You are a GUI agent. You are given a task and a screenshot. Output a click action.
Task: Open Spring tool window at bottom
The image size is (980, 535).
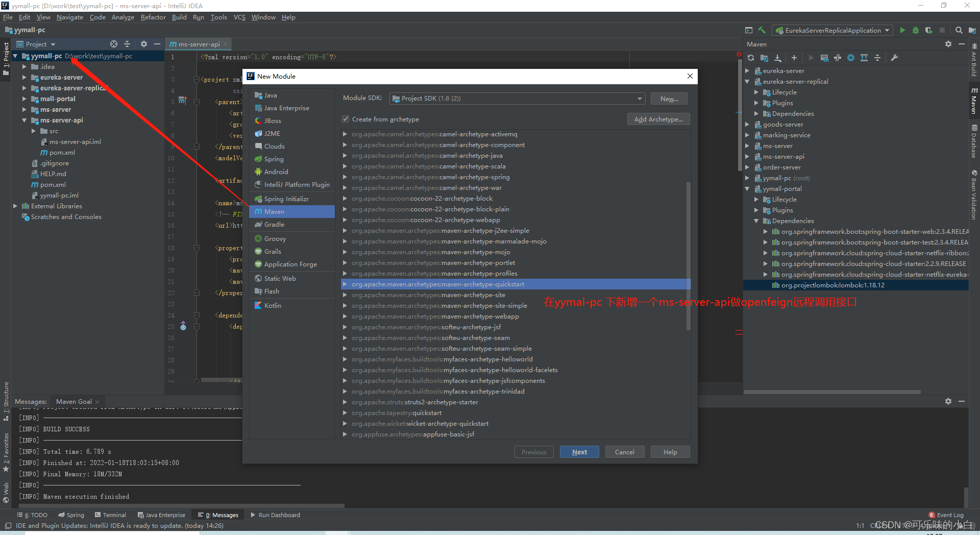pyautogui.click(x=71, y=515)
